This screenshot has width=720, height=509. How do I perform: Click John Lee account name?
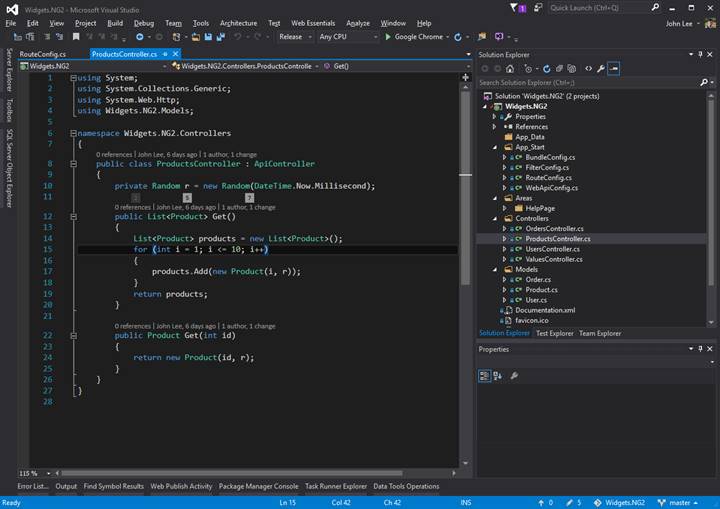[679, 23]
